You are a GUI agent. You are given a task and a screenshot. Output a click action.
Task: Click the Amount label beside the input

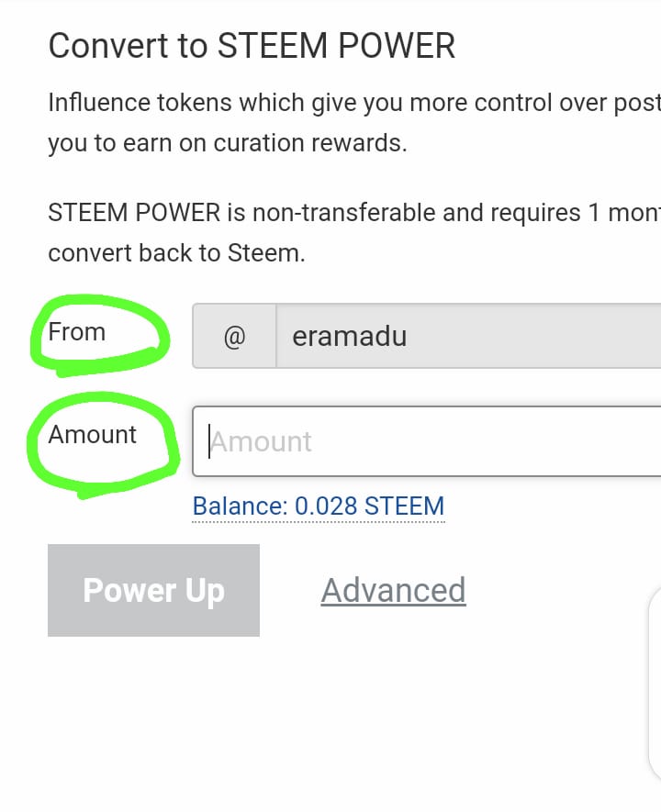coord(92,434)
